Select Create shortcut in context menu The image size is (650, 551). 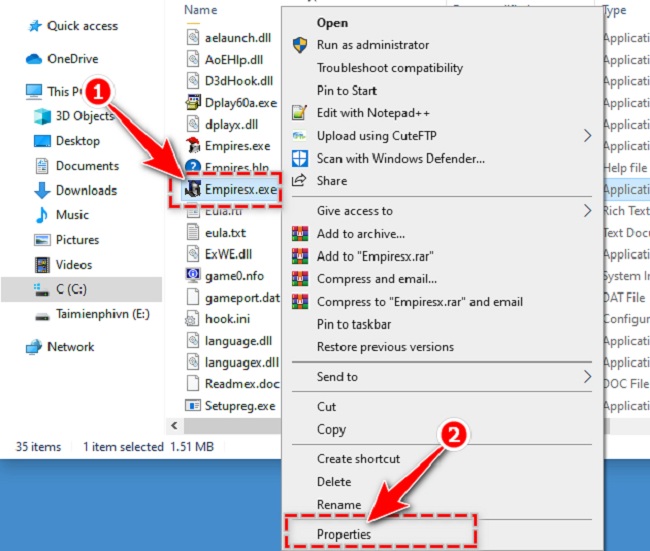click(x=358, y=459)
